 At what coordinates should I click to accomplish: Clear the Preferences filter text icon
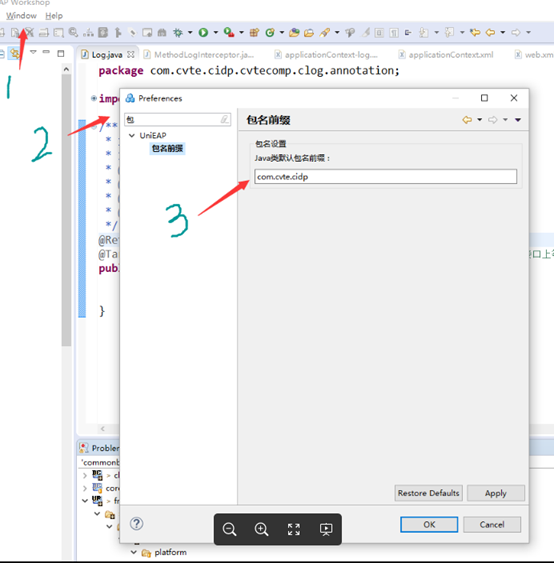click(225, 119)
